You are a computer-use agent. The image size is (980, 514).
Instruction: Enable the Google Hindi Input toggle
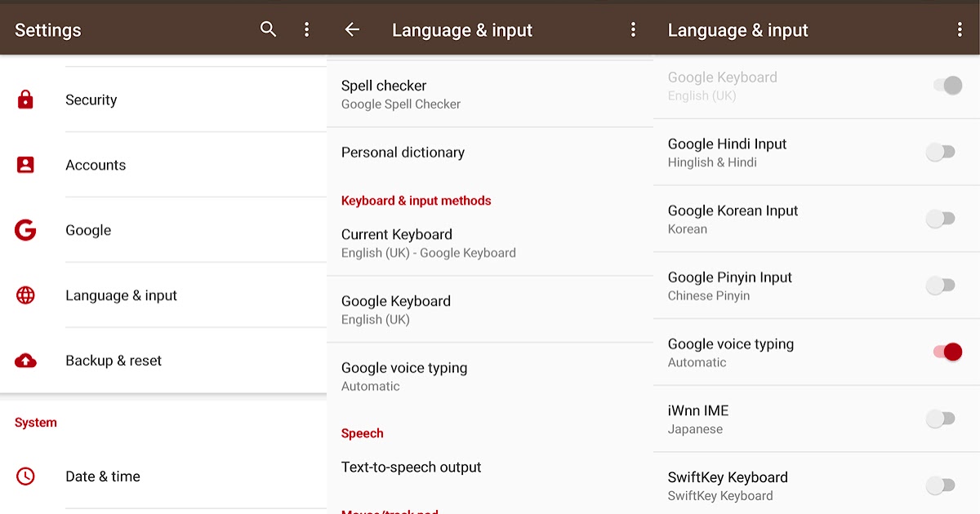[x=940, y=152]
